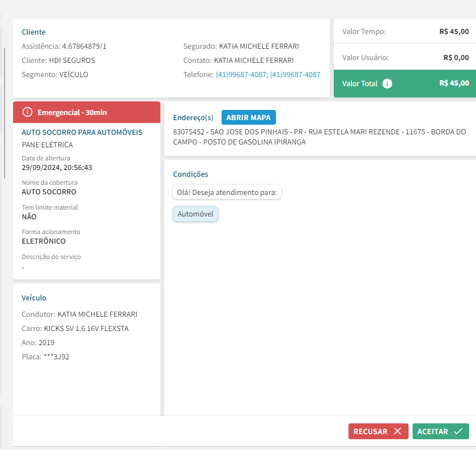Select the Emergencial - 30min banner text

pyautogui.click(x=72, y=112)
